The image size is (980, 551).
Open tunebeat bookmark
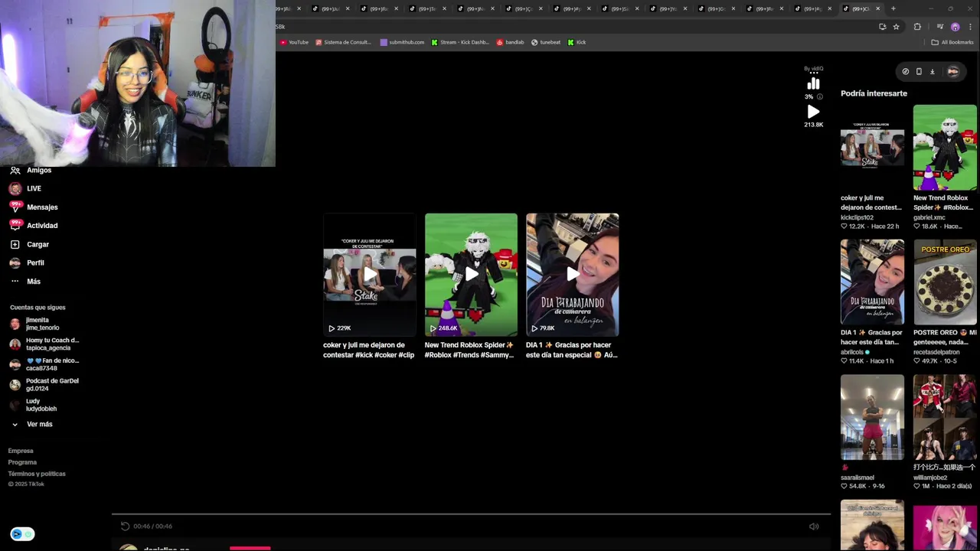click(x=546, y=42)
